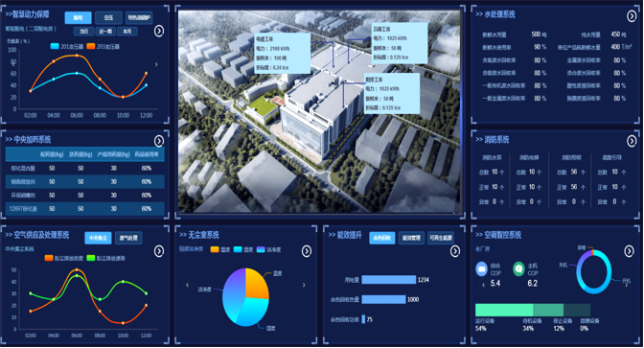Click the orange 温度 legend swatch

(x=215, y=249)
